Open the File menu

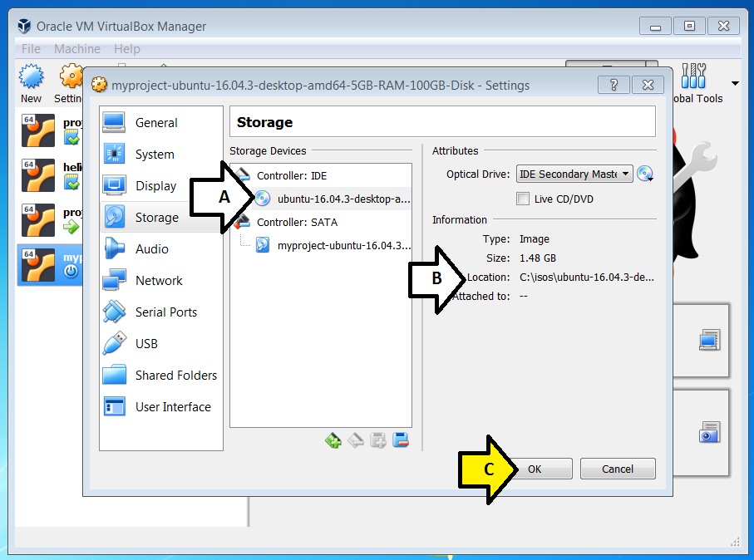tap(32, 49)
